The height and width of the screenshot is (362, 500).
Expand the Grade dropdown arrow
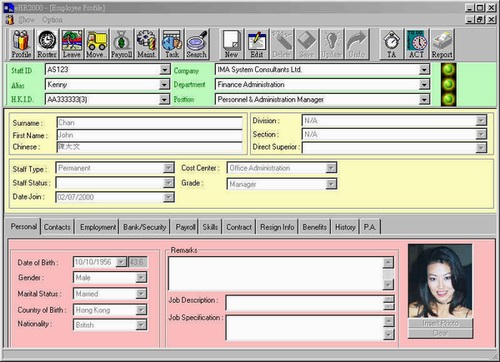(331, 184)
